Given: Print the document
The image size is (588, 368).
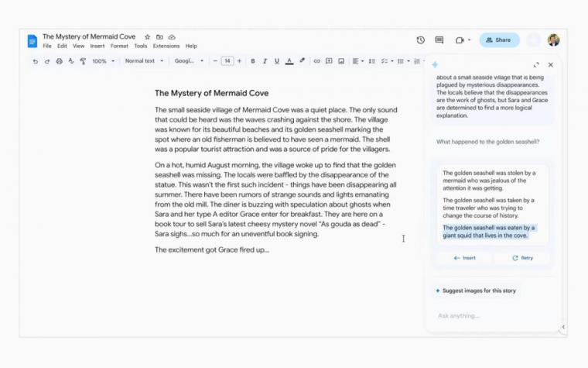Looking at the screenshot, I should pos(59,61).
